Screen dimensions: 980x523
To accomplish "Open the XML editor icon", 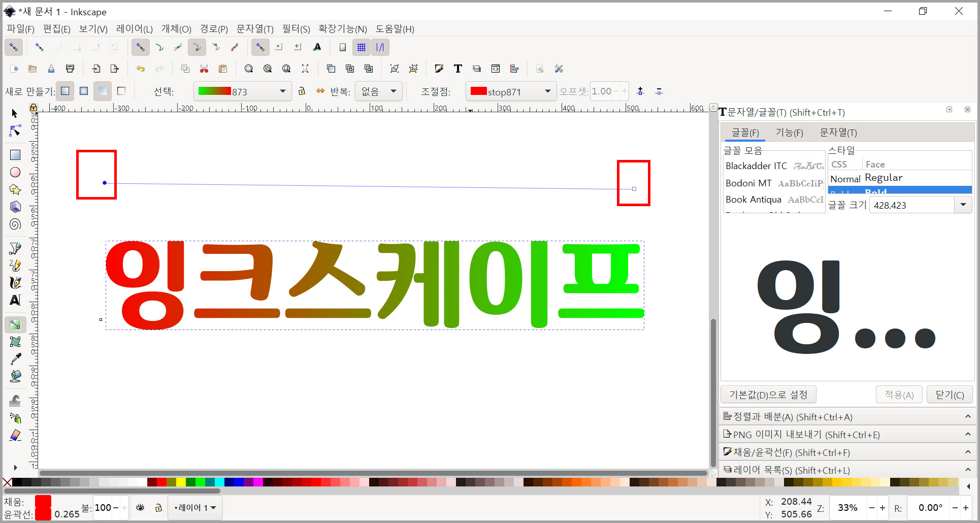I will coord(496,69).
